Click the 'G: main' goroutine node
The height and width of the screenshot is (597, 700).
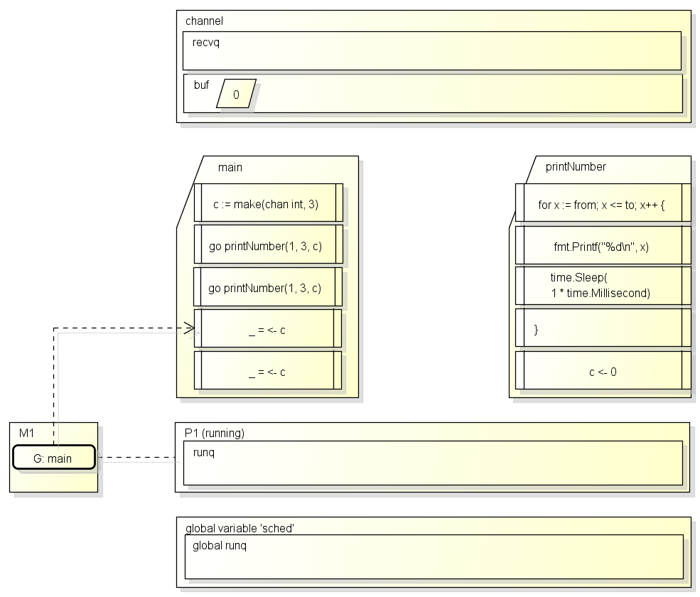tap(54, 457)
